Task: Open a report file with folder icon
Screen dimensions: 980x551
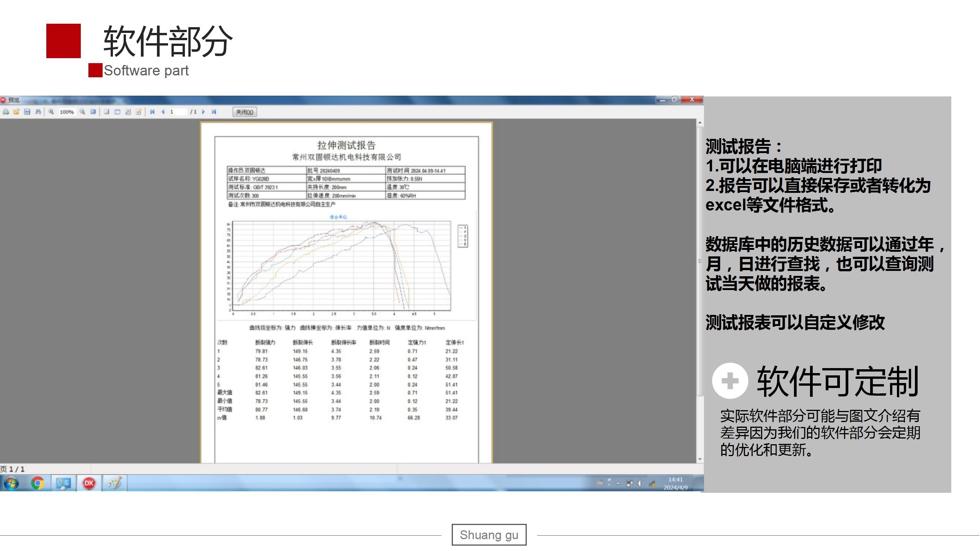Action: pyautogui.click(x=16, y=112)
